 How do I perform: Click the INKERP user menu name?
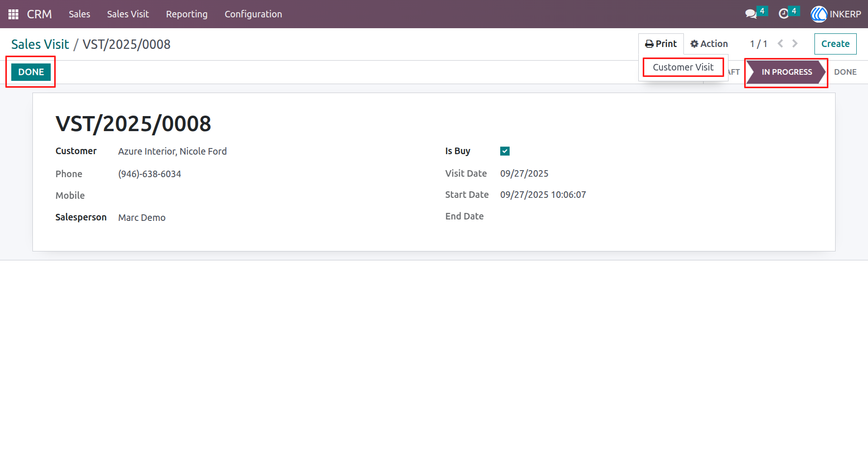(x=845, y=14)
